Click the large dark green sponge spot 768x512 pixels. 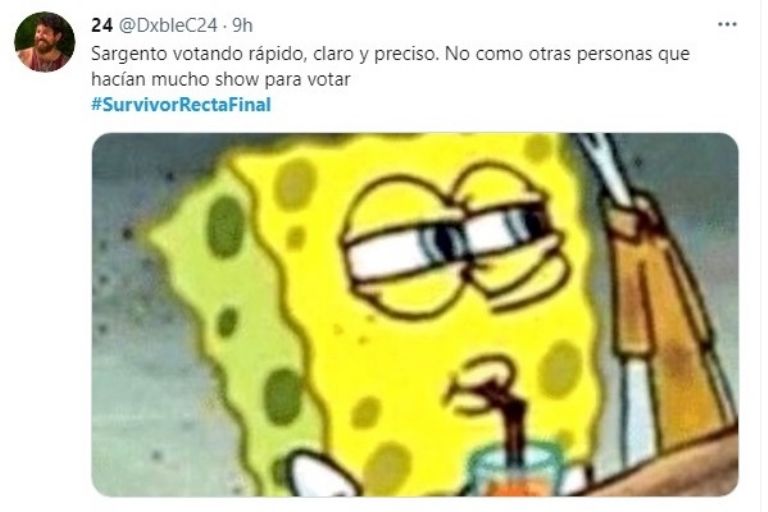point(226,226)
